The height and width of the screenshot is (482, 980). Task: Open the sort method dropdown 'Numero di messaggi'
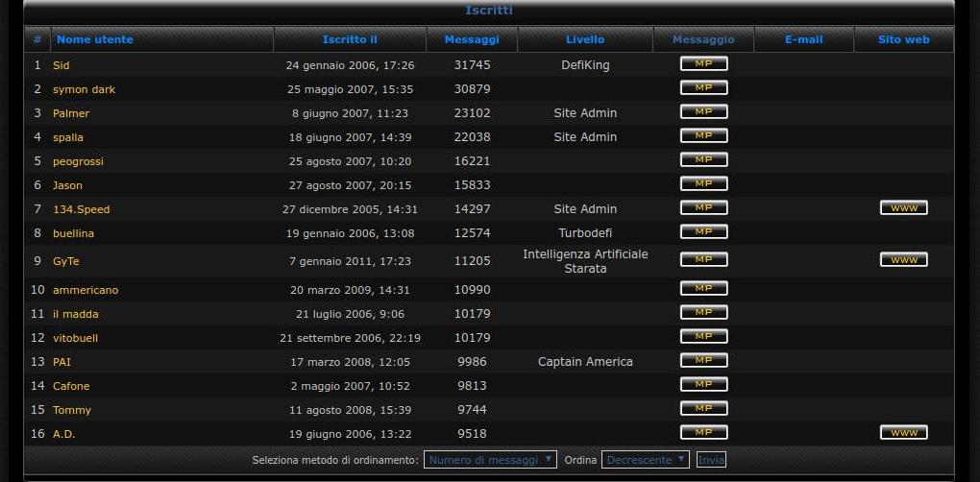[x=490, y=460]
